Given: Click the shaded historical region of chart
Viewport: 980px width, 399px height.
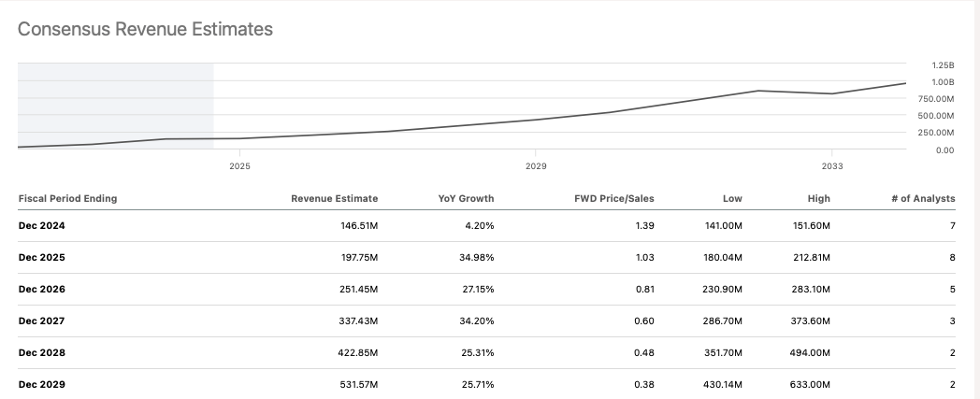Looking at the screenshot, I should click(x=115, y=105).
